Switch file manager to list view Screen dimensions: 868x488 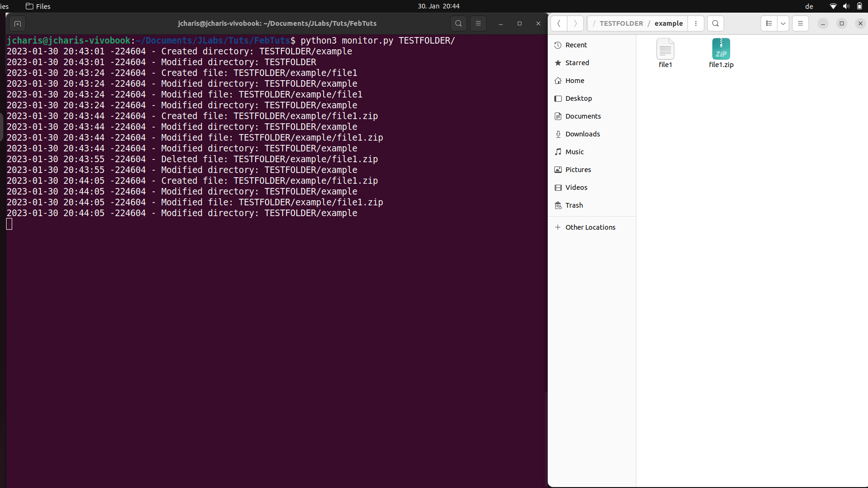tap(769, 23)
